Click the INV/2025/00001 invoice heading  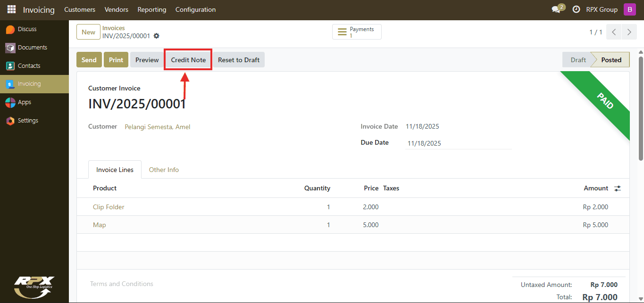(x=137, y=104)
